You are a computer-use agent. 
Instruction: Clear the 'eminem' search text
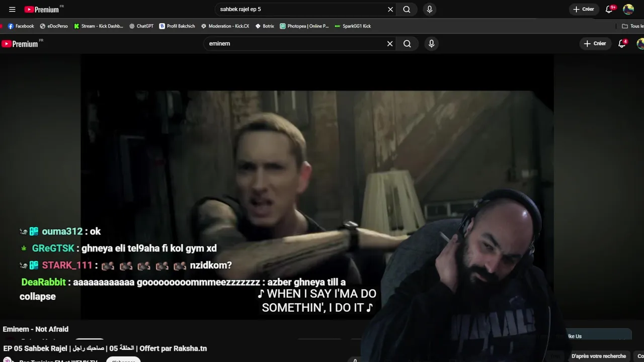coord(390,44)
